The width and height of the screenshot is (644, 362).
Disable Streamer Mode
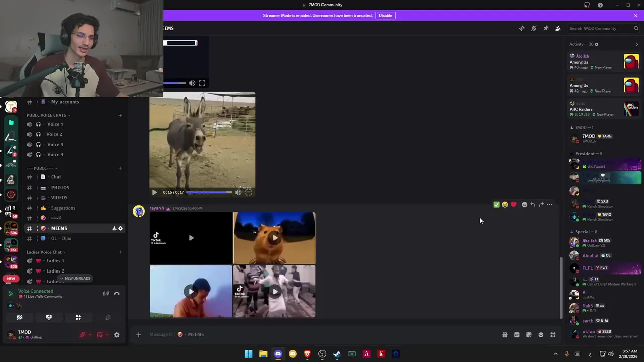click(x=385, y=15)
